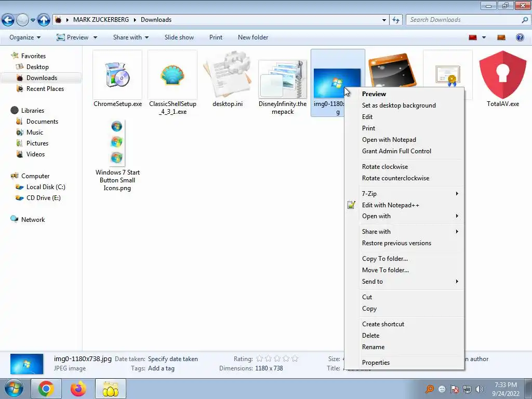Select the DisneyInfinity.themepack icon
The width and height of the screenshot is (532, 399).
(283, 79)
